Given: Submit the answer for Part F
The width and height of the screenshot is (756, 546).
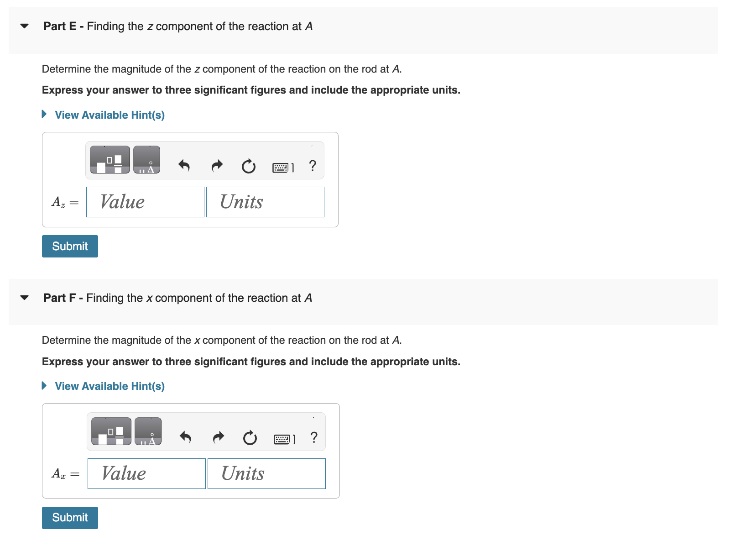Looking at the screenshot, I should point(69,518).
